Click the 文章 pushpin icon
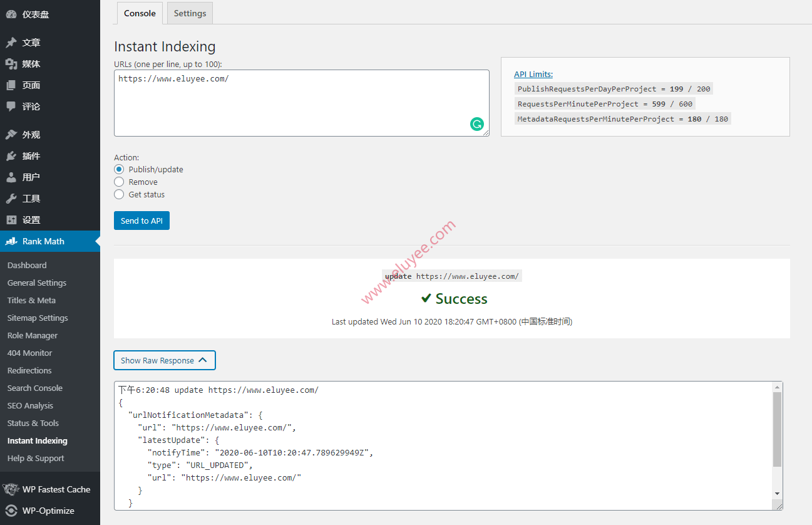812x525 pixels. click(11, 43)
